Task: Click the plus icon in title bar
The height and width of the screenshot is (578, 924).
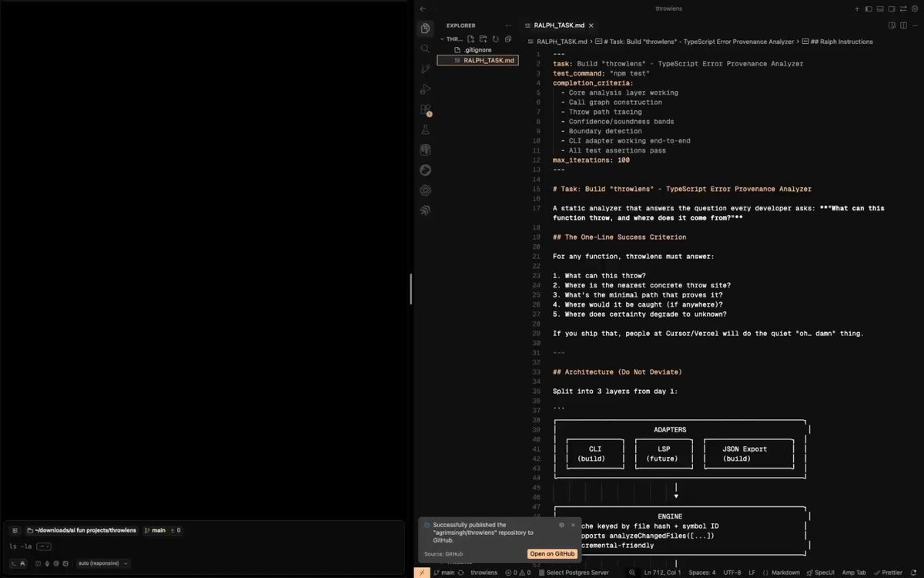Action: pos(857,8)
